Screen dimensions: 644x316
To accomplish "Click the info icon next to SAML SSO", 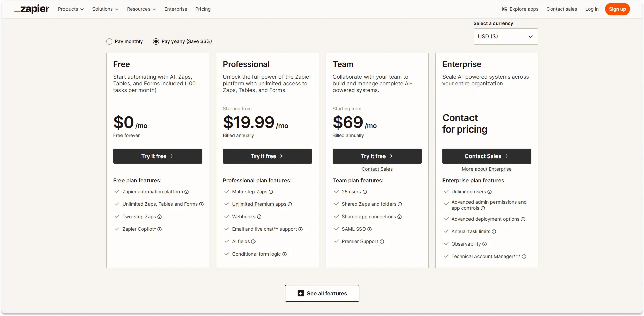I will tap(369, 229).
